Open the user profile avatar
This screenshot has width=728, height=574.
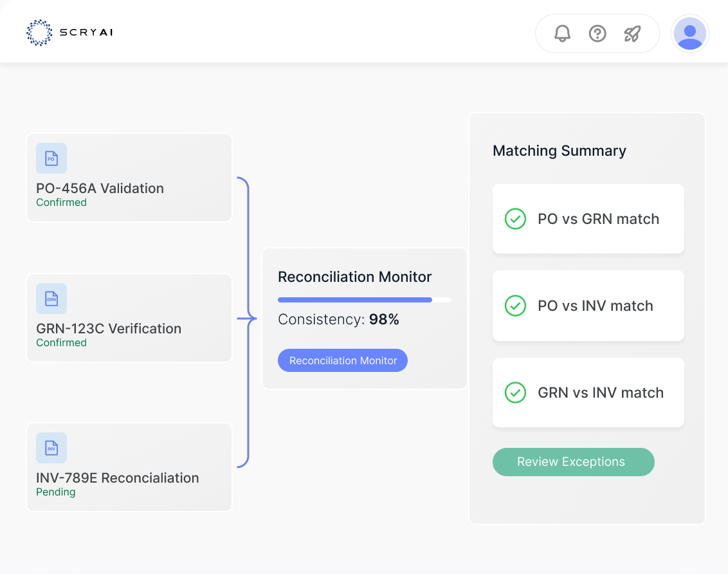[690, 33]
